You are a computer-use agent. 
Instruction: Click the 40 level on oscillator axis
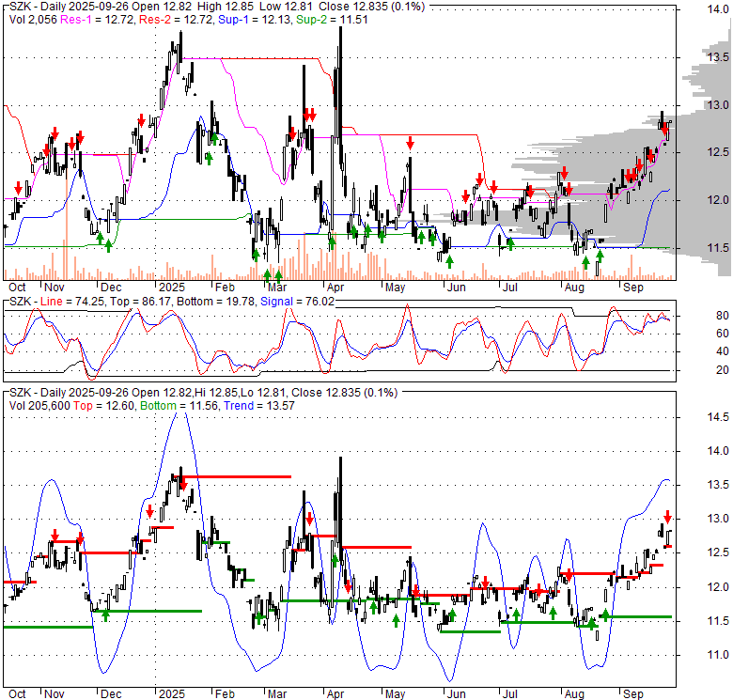pyautogui.click(x=723, y=351)
